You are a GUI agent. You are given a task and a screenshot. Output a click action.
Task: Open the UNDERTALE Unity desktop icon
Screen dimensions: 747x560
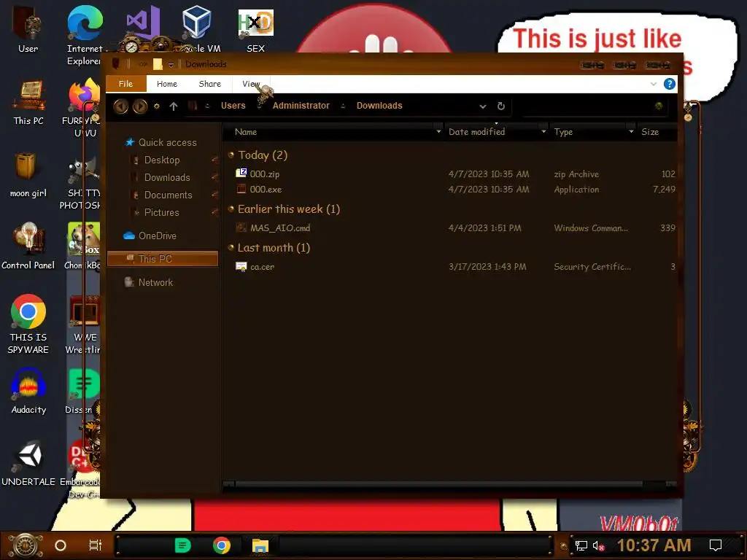click(28, 463)
